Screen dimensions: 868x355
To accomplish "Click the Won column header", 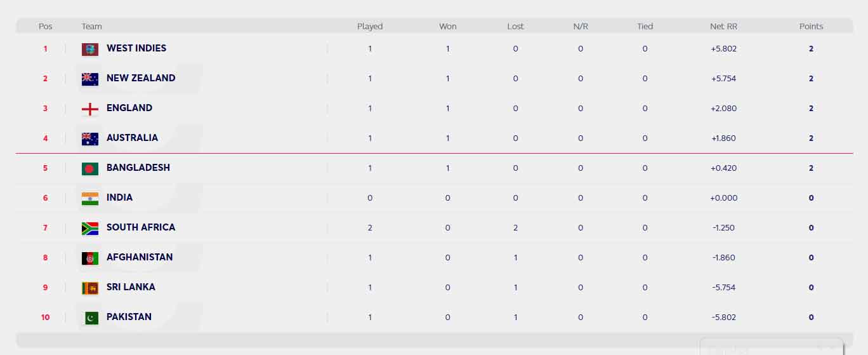I will (x=448, y=27).
